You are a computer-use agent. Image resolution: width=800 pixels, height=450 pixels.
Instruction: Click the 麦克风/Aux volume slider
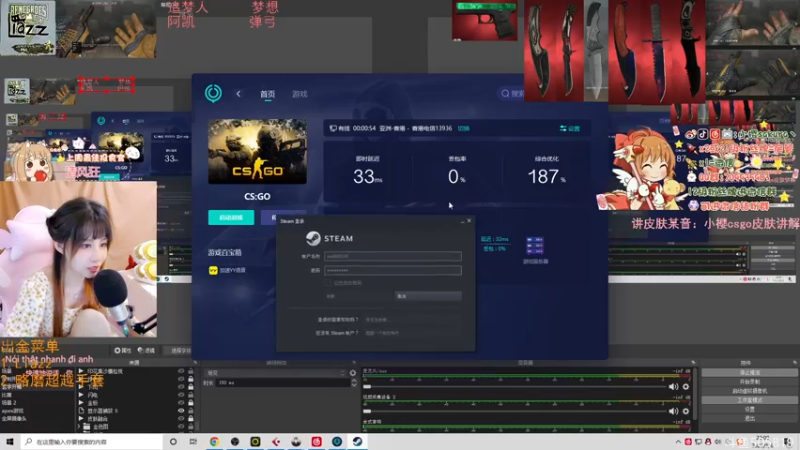(x=514, y=387)
